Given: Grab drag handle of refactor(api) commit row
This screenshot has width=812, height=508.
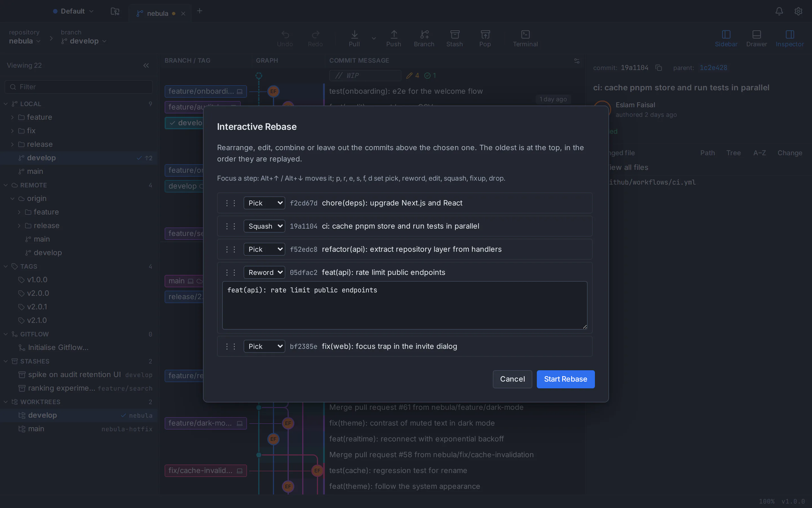Looking at the screenshot, I should (231, 249).
